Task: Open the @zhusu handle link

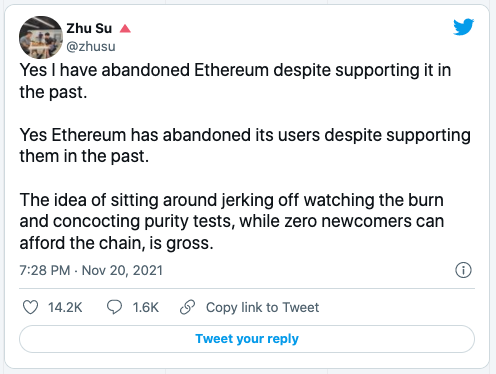Action: (x=91, y=46)
